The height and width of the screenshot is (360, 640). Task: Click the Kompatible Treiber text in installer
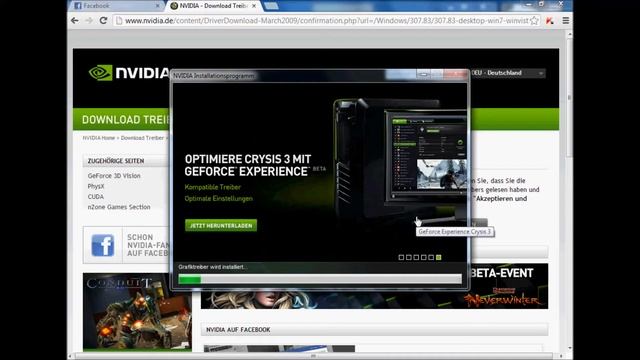click(x=213, y=187)
